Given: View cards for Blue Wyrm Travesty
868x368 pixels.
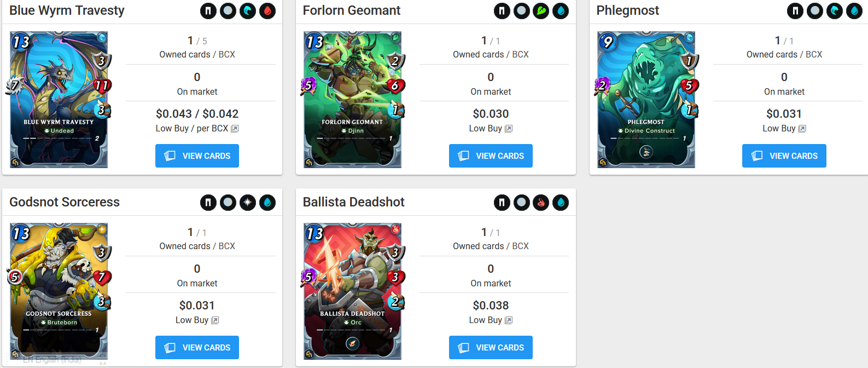Looking at the screenshot, I should click(x=197, y=156).
